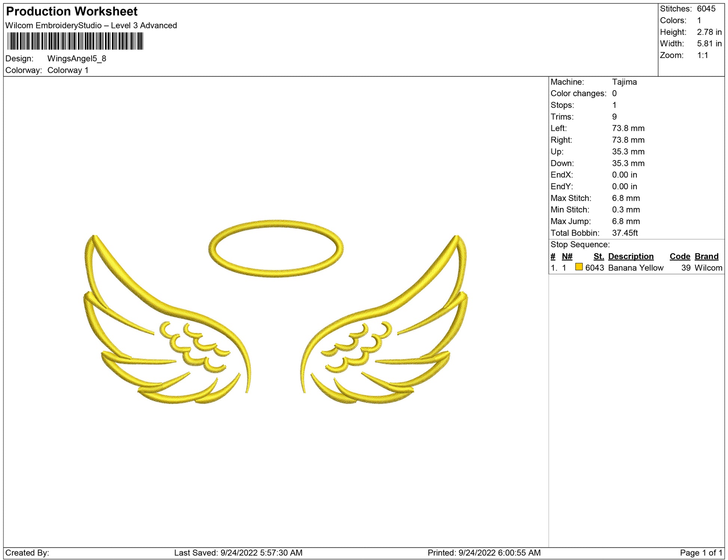Click the St. column header
Viewport: 728px width, 560px height.
pyautogui.click(x=598, y=257)
